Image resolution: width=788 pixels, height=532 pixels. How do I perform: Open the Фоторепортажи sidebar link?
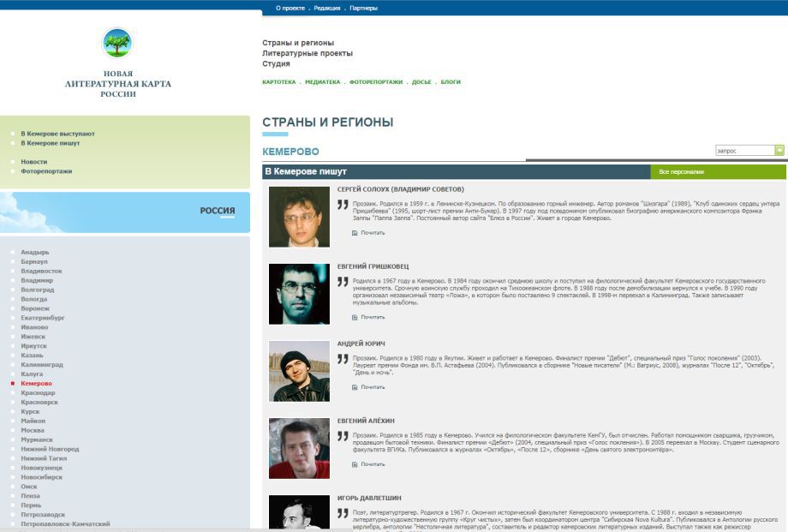pyautogui.click(x=46, y=171)
